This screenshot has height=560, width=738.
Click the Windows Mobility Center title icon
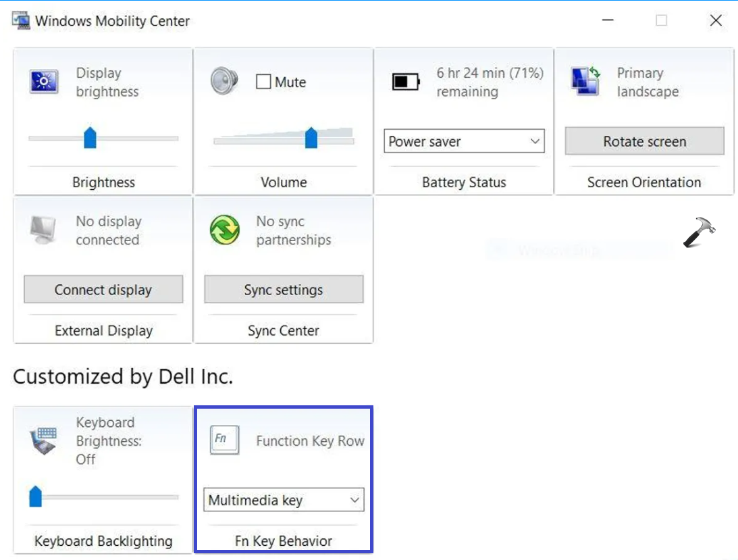(20, 21)
